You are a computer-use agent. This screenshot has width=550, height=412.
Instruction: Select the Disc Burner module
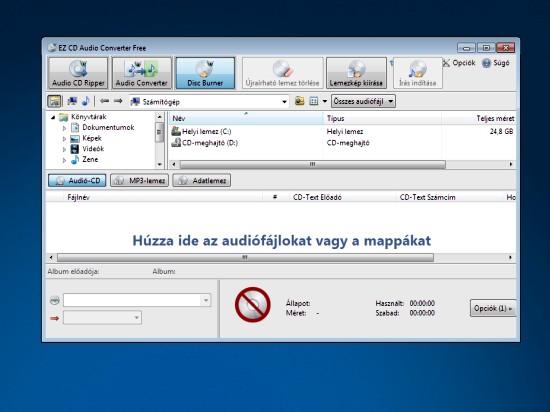pos(205,73)
